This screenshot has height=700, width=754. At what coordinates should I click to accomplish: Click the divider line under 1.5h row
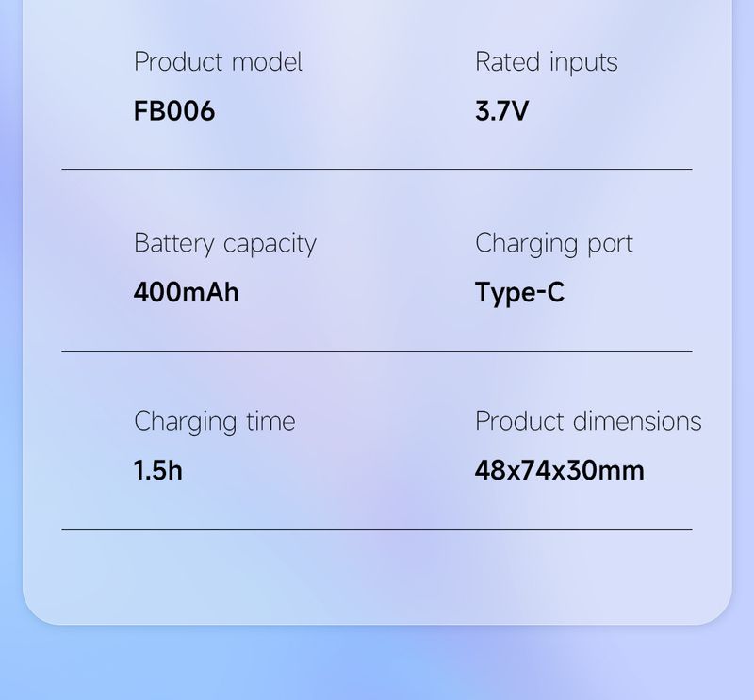[377, 529]
